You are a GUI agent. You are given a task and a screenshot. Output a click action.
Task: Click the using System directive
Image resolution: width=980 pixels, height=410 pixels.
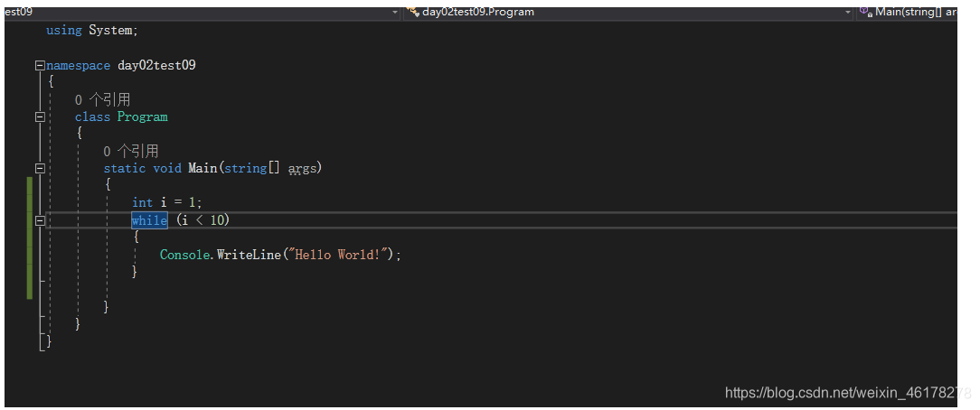(x=91, y=30)
